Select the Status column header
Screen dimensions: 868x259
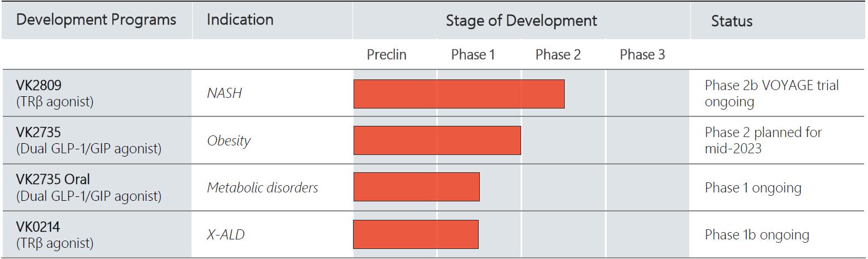[x=732, y=21]
